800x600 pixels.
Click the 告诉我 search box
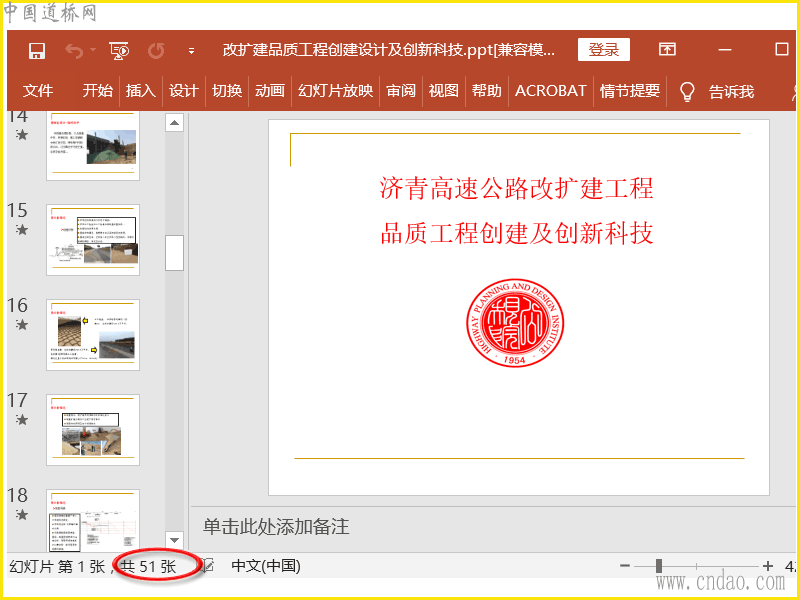coord(731,91)
